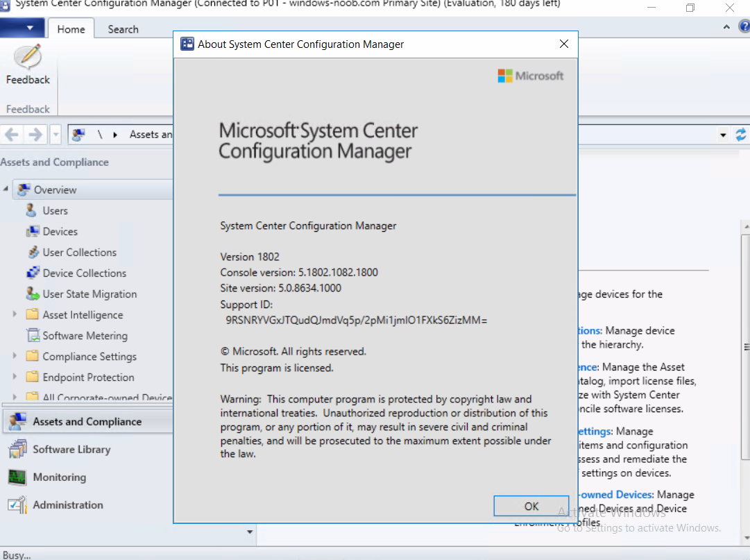Click the console root icon in breadcrumb
The width and height of the screenshot is (750, 560).
click(x=78, y=135)
